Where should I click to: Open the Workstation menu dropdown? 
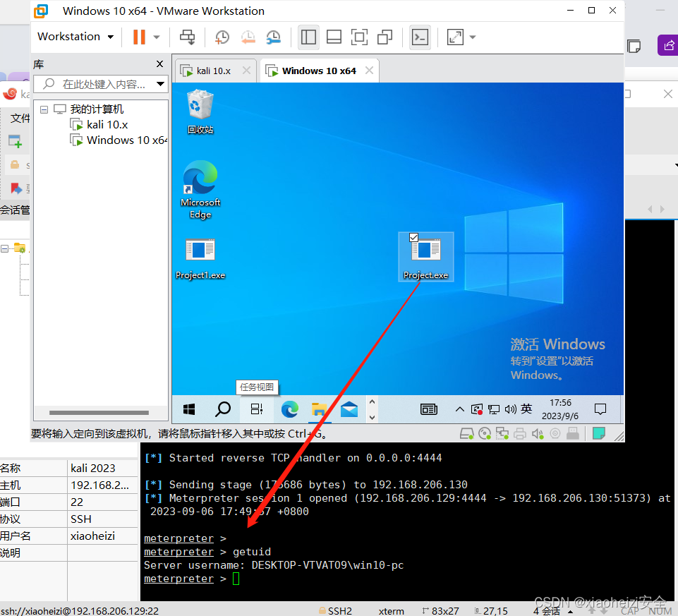point(75,36)
